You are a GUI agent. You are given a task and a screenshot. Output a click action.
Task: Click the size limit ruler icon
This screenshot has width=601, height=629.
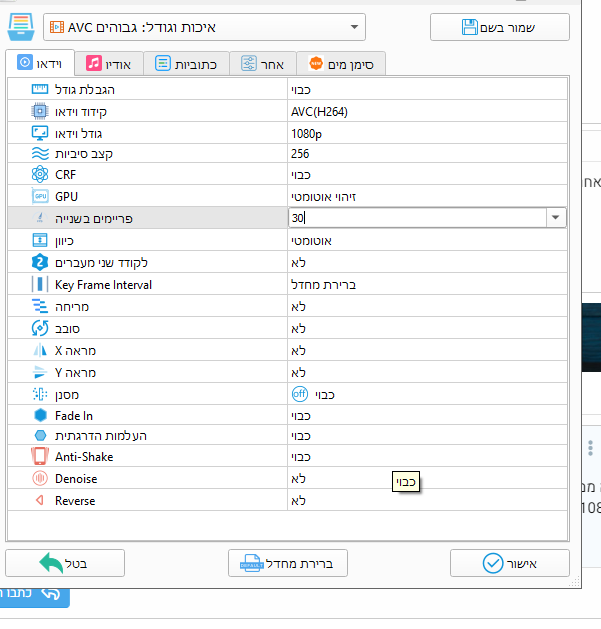point(40,89)
